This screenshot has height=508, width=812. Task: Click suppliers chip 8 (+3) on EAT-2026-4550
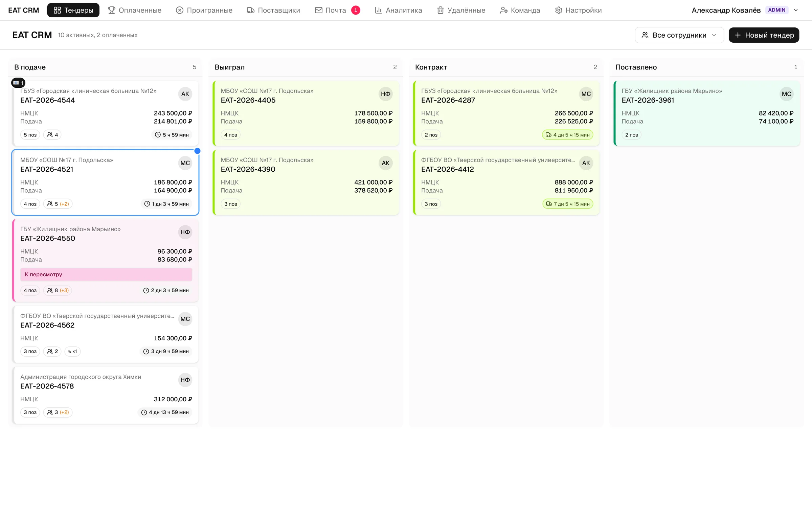[58, 291]
